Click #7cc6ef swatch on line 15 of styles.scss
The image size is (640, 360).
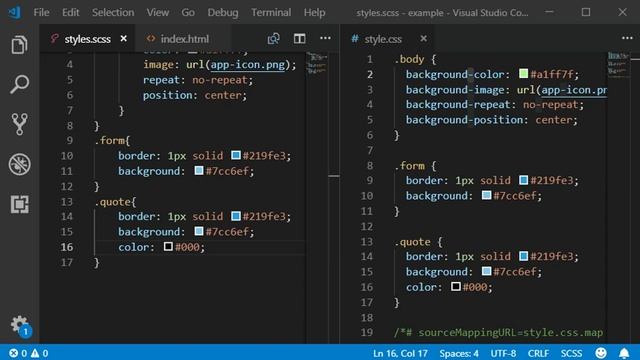tap(199, 231)
